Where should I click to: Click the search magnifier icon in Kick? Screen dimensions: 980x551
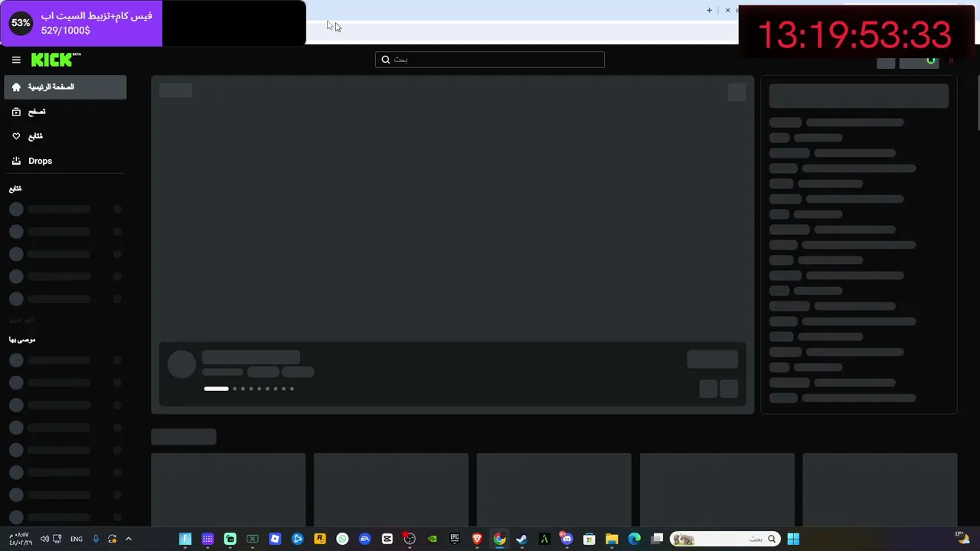pyautogui.click(x=386, y=60)
